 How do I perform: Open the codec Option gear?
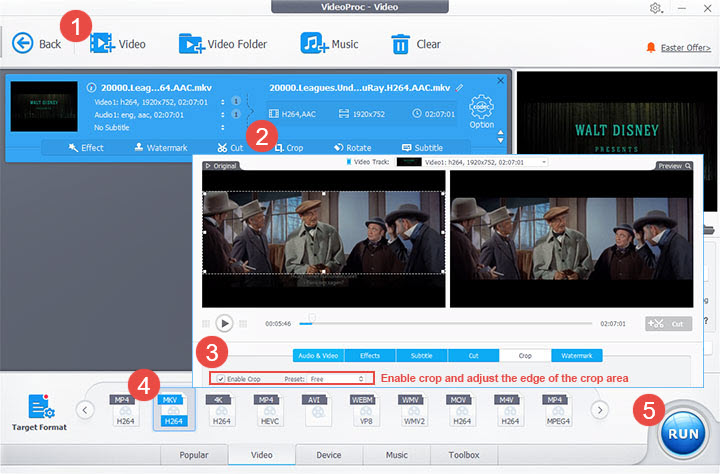481,112
